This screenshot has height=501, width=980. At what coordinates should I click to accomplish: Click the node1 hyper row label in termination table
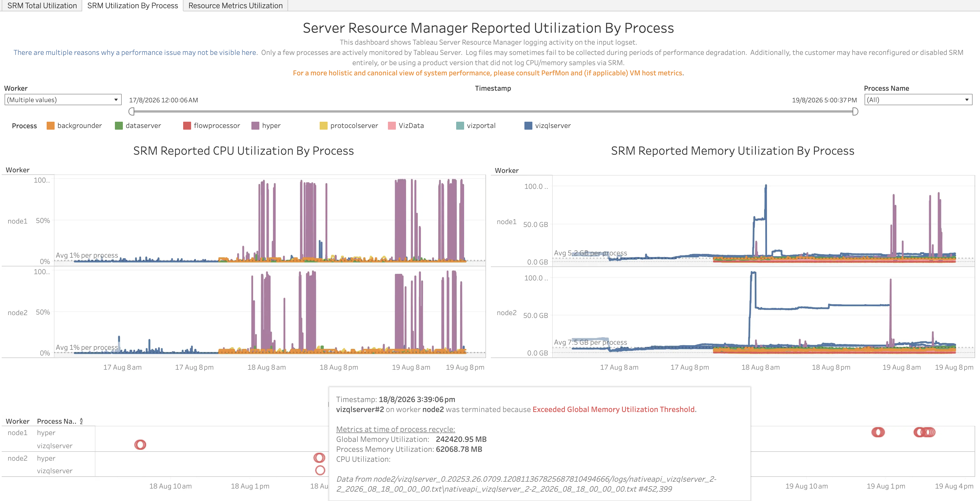point(46,433)
